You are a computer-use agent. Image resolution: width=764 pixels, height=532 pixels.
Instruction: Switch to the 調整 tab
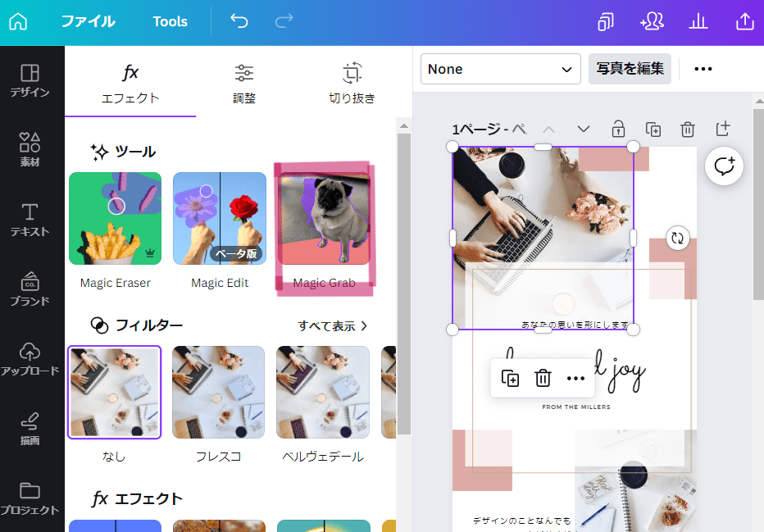point(243,81)
